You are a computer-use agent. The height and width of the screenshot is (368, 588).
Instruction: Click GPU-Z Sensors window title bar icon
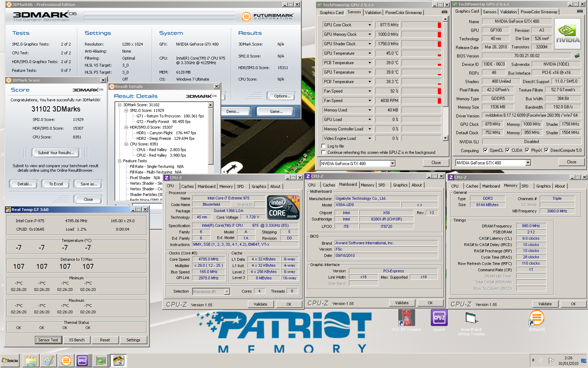pos(320,5)
